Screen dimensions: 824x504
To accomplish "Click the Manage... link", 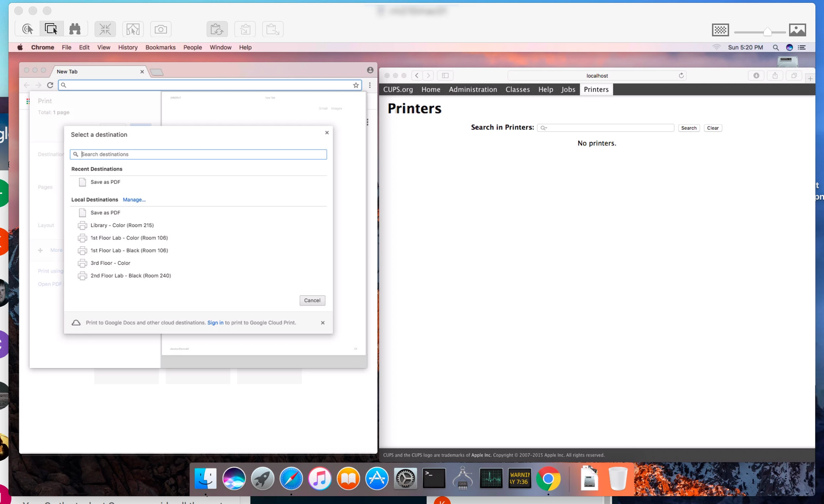I will (x=134, y=200).
